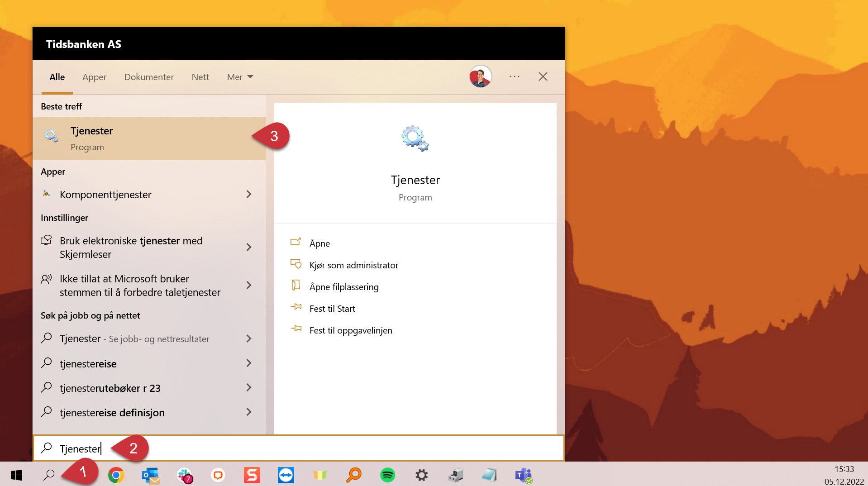Choose Fest til oppgavelinjen

click(351, 330)
